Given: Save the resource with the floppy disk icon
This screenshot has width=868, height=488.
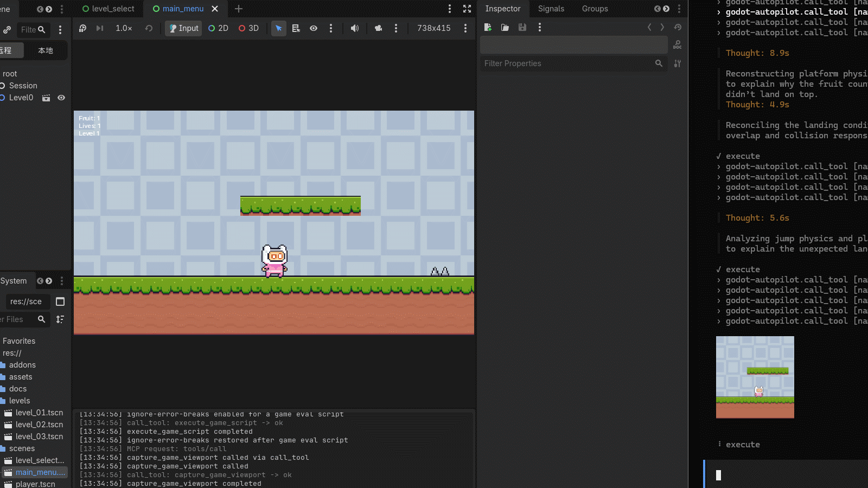Looking at the screenshot, I should (x=522, y=27).
